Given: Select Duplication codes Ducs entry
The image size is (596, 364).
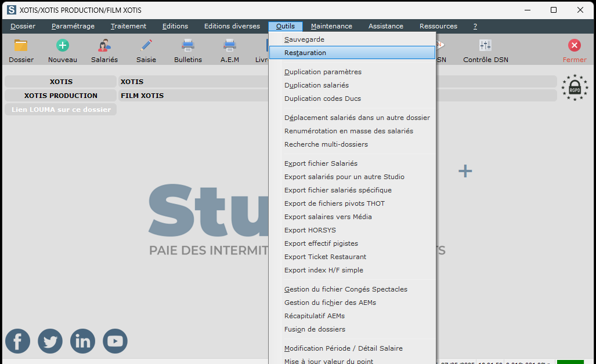Looking at the screenshot, I should [x=352, y=99].
